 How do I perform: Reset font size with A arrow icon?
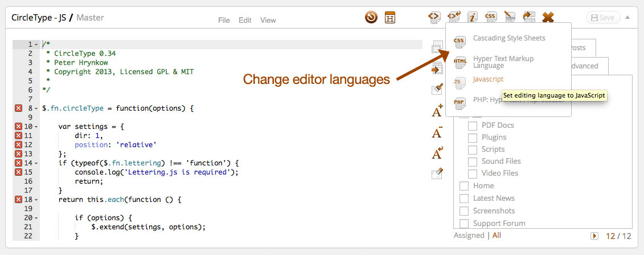click(437, 153)
